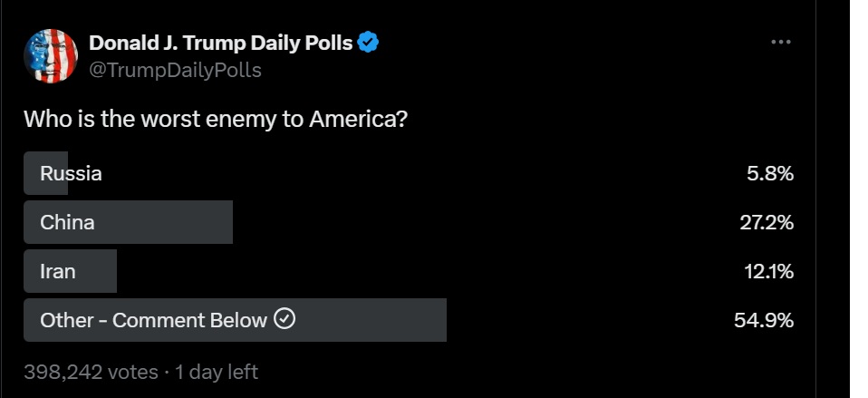Click the 12.1% result for Iran
Image resolution: width=868 pixels, height=398 pixels.
tap(769, 272)
